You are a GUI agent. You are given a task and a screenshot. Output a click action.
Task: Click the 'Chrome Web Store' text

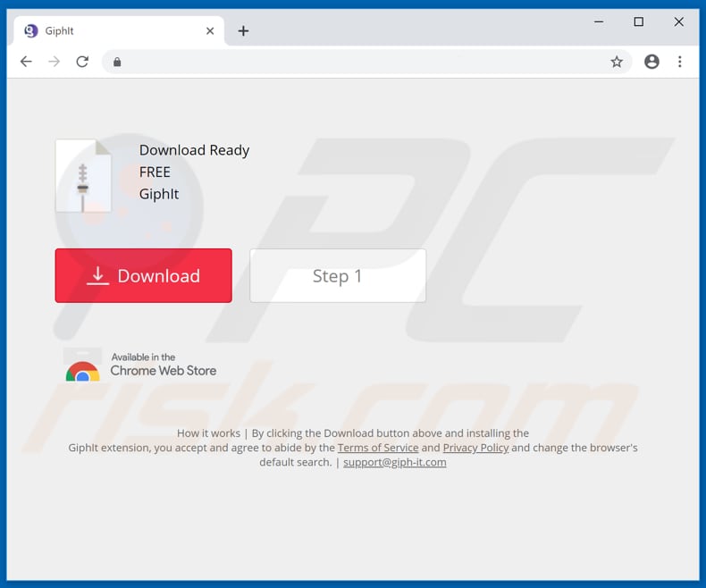pyautogui.click(x=163, y=371)
